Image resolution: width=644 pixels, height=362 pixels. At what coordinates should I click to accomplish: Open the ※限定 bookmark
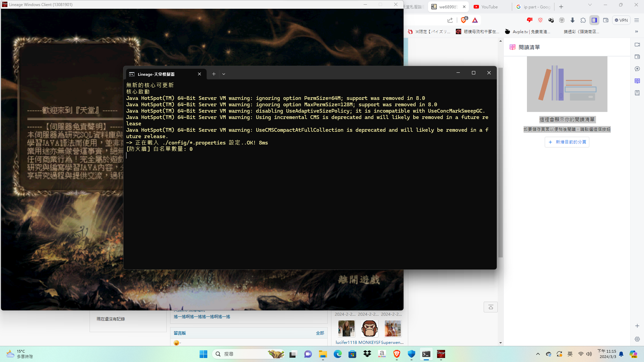tap(429, 32)
